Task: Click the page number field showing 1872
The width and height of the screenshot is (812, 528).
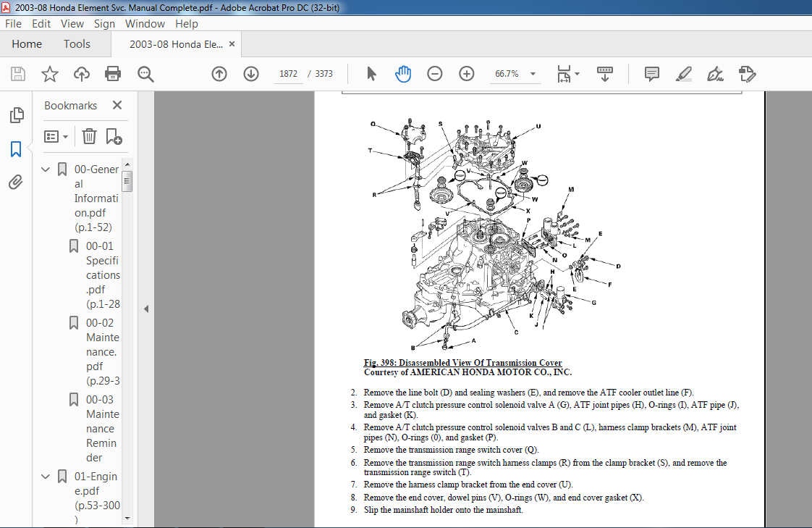Action: [x=289, y=74]
